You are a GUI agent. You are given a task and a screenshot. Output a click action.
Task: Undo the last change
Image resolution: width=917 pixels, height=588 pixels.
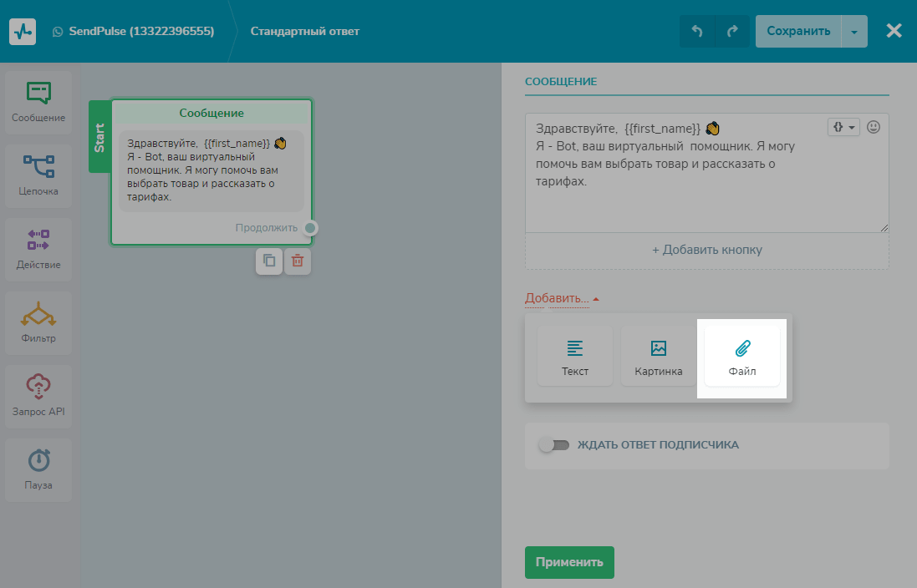(x=696, y=32)
